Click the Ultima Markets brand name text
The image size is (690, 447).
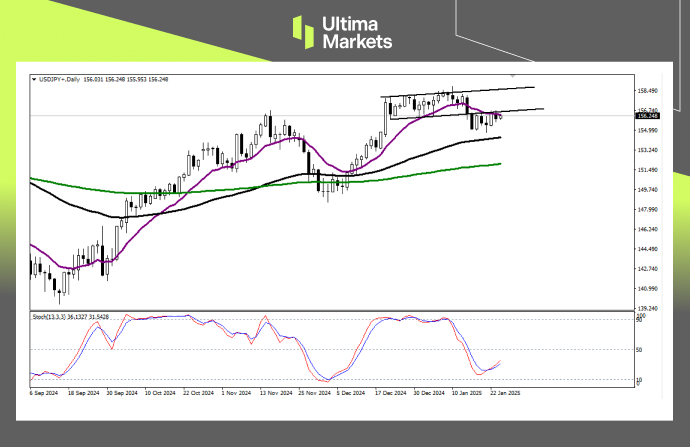pyautogui.click(x=357, y=32)
